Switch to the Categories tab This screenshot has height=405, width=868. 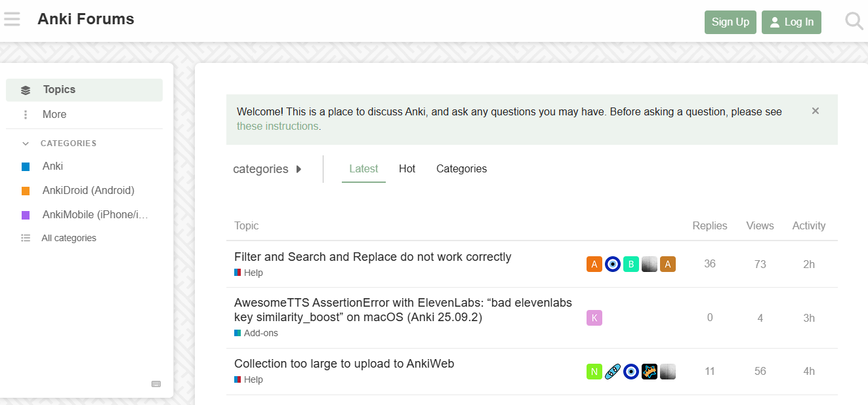(462, 169)
